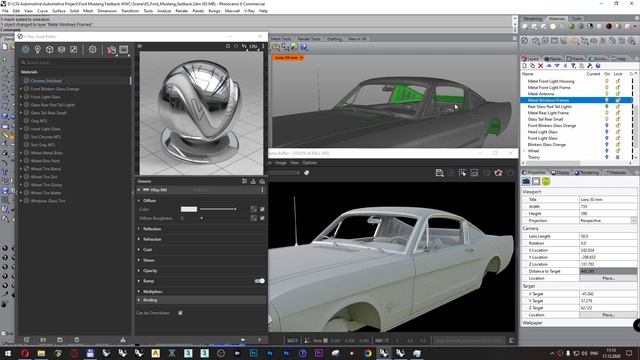Toggle visibility bulb for Head Light Glass layer

pyautogui.click(x=607, y=132)
